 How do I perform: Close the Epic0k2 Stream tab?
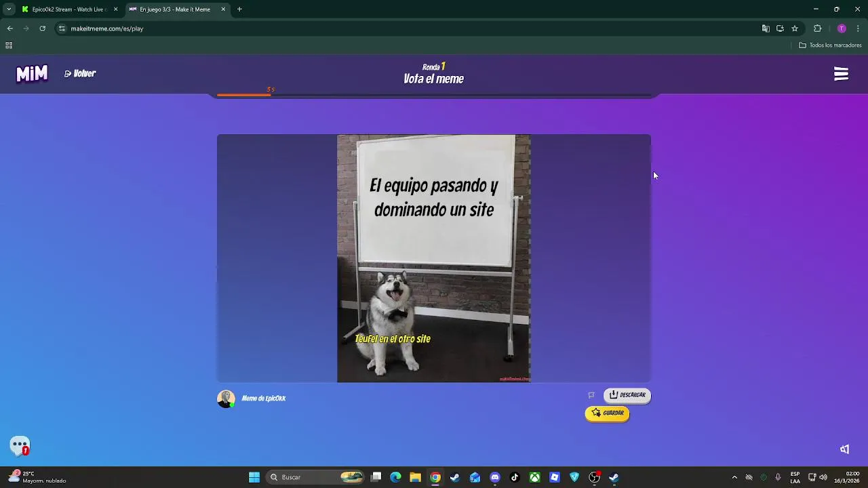(115, 9)
